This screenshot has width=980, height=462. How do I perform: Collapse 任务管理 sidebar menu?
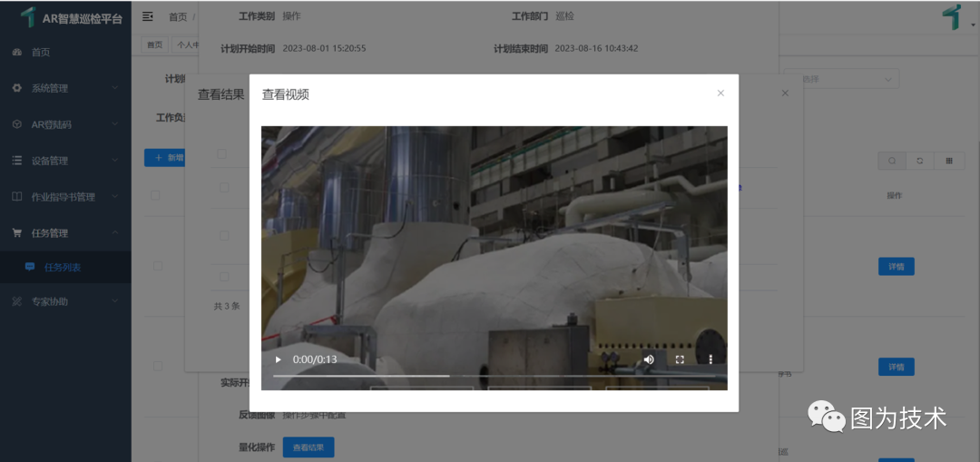click(65, 233)
